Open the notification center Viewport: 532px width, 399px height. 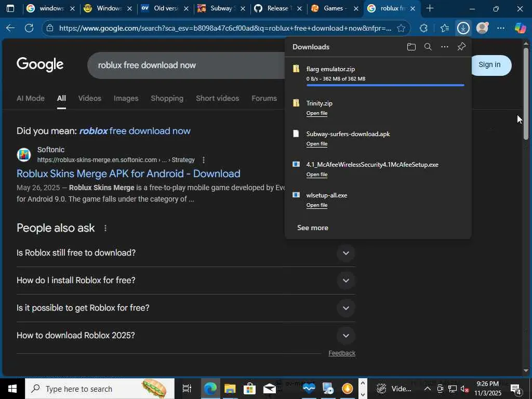pos(516,389)
